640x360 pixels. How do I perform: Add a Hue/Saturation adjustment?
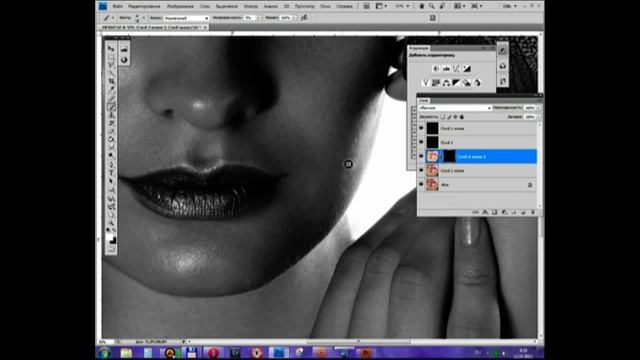click(x=436, y=83)
